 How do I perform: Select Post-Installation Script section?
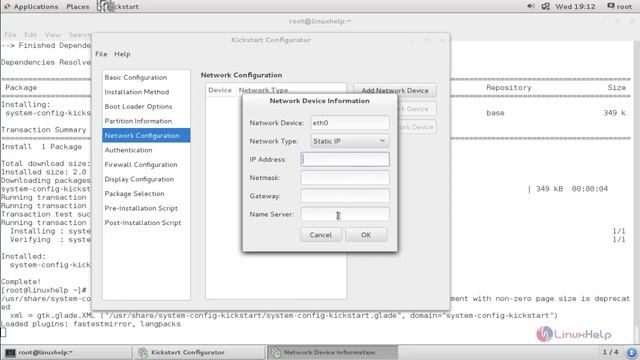pos(146,223)
